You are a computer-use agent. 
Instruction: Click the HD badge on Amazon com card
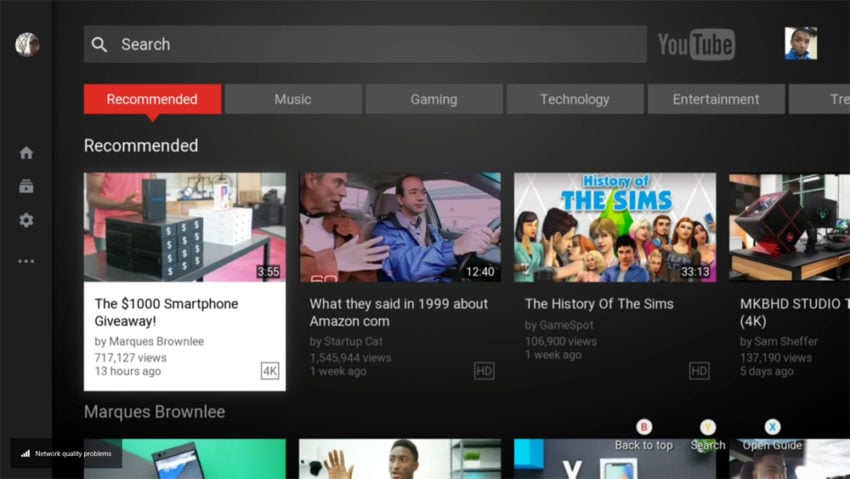coord(484,371)
